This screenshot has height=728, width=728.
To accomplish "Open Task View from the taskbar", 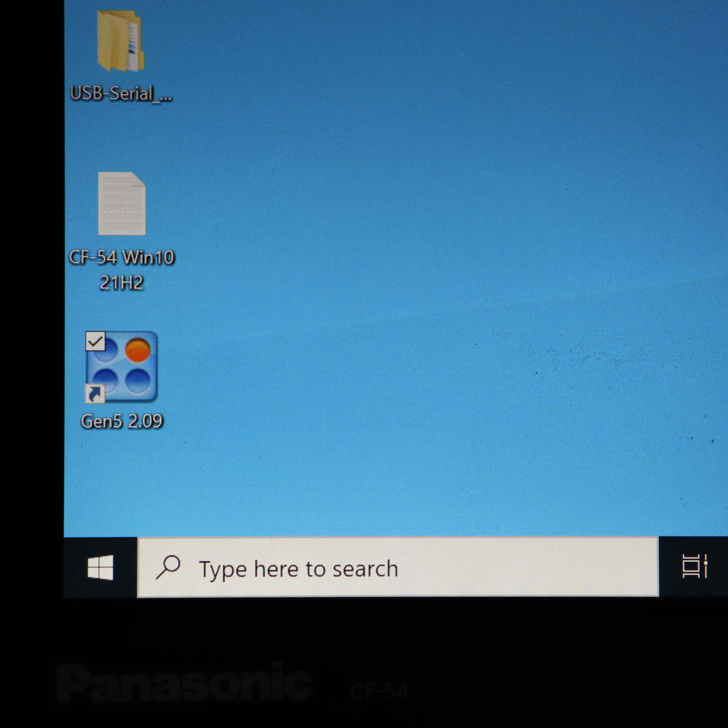I will pyautogui.click(x=695, y=566).
